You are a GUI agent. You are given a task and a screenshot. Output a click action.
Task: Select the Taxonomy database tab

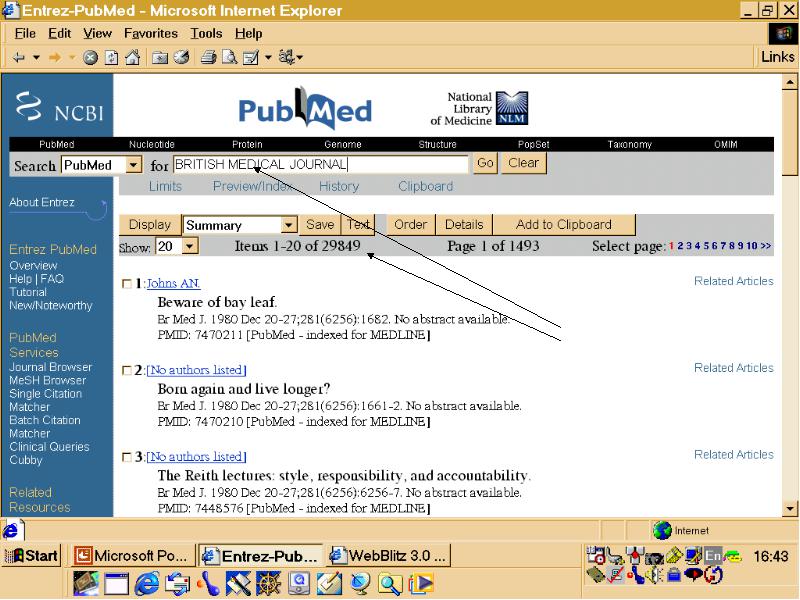click(630, 144)
